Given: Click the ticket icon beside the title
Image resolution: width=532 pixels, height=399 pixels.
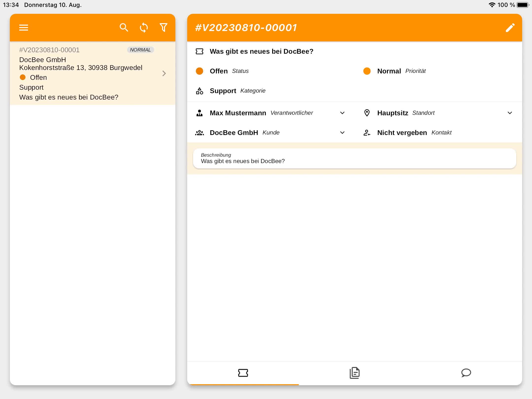Looking at the screenshot, I should click(199, 51).
